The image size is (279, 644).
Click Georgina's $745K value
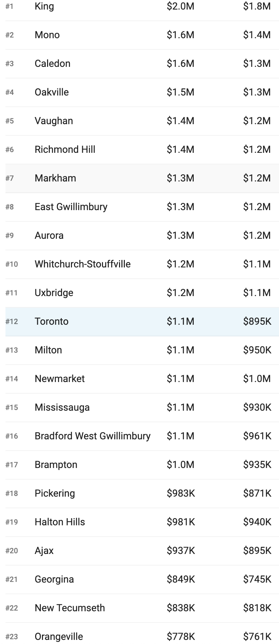coord(257,579)
